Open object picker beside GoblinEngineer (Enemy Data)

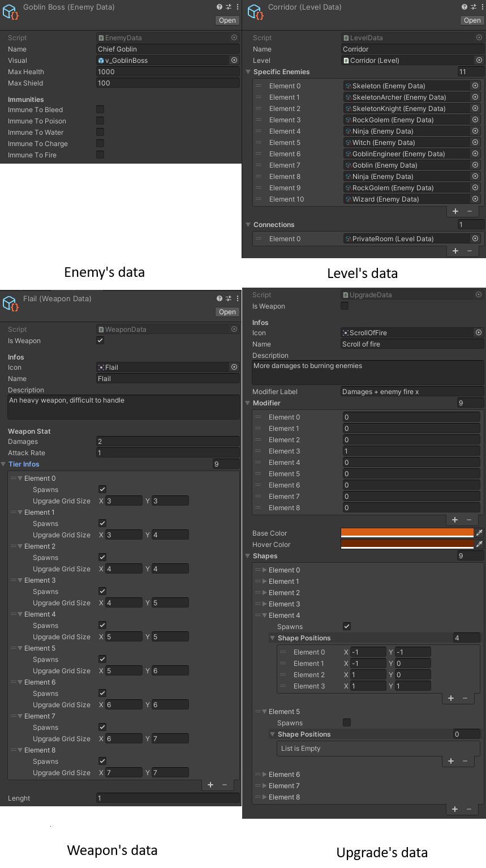click(475, 154)
